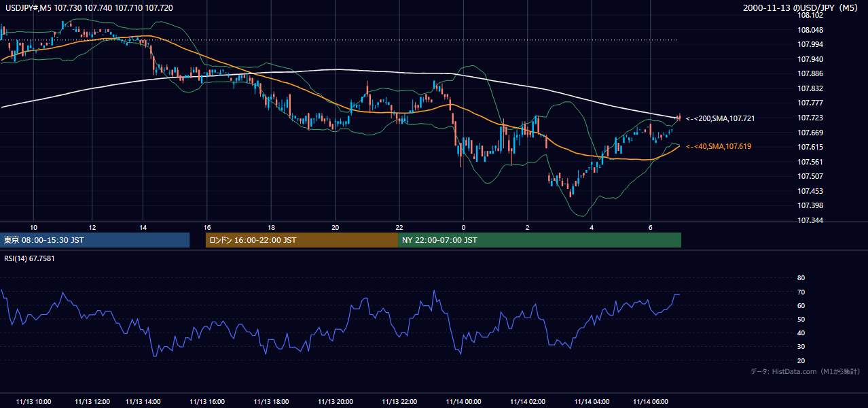Click the 11/13 10:00 time label
The width and height of the screenshot is (868, 408).
click(33, 402)
